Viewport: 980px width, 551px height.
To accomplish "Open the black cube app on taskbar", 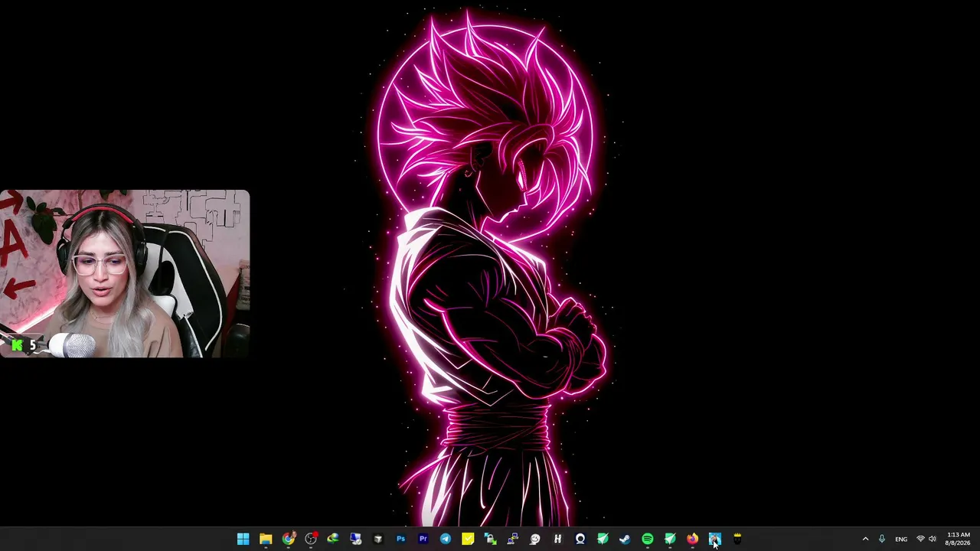I will [x=378, y=540].
